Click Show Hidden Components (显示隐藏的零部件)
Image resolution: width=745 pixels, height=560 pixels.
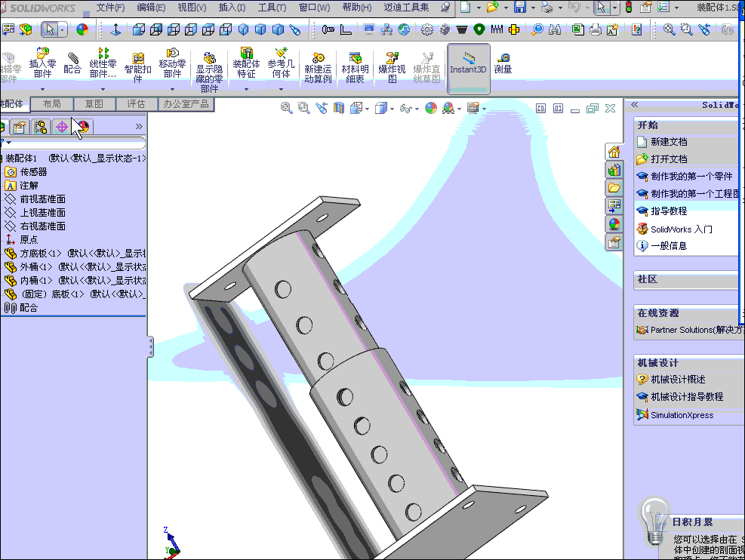pyautogui.click(x=209, y=72)
